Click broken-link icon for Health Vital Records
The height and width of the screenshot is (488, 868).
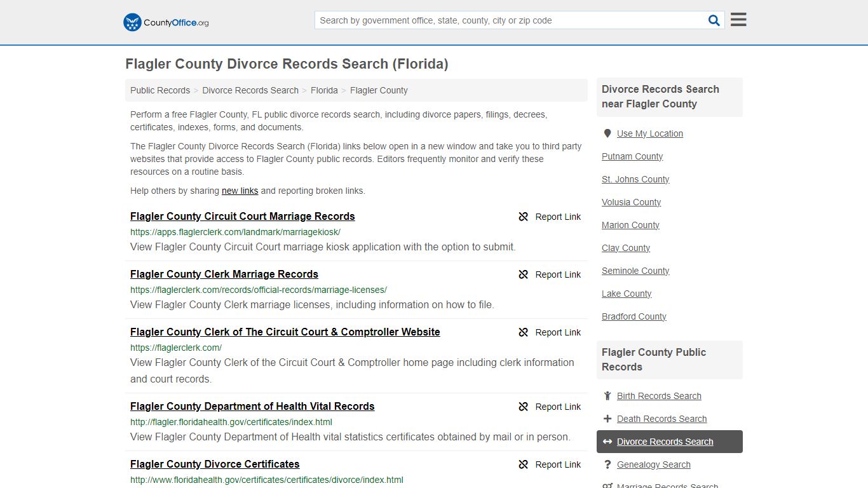pyautogui.click(x=523, y=407)
